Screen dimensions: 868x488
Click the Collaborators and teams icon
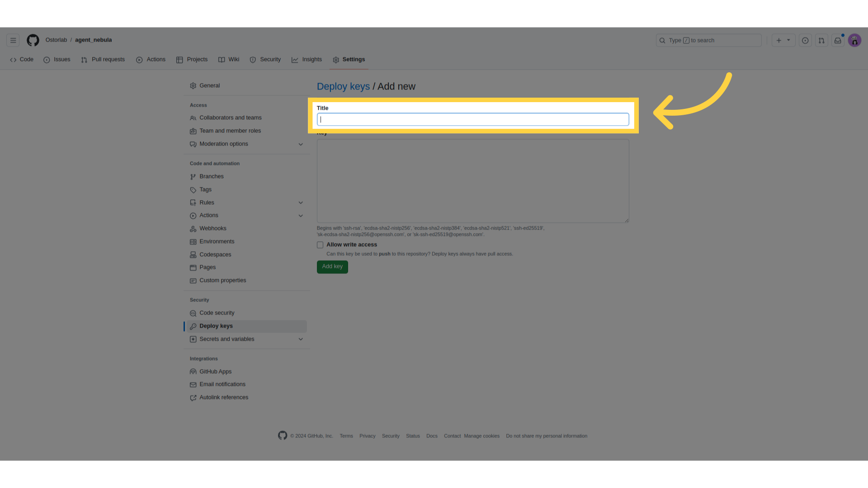point(193,118)
